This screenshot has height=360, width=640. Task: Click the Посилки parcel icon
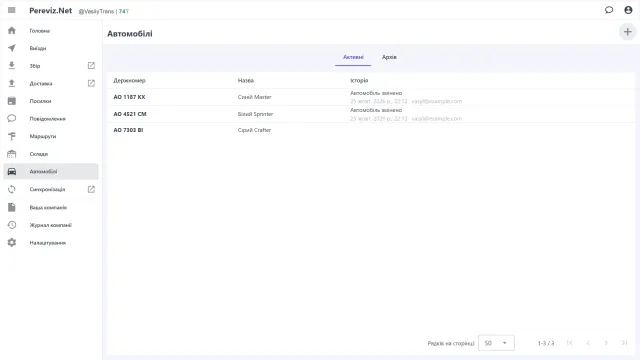[12, 101]
